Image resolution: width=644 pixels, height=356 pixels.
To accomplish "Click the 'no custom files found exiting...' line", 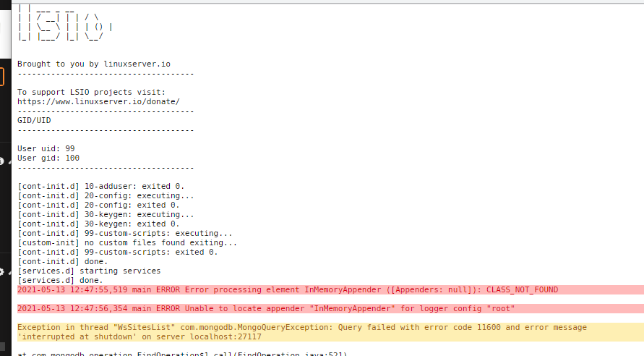I will 127,243.
